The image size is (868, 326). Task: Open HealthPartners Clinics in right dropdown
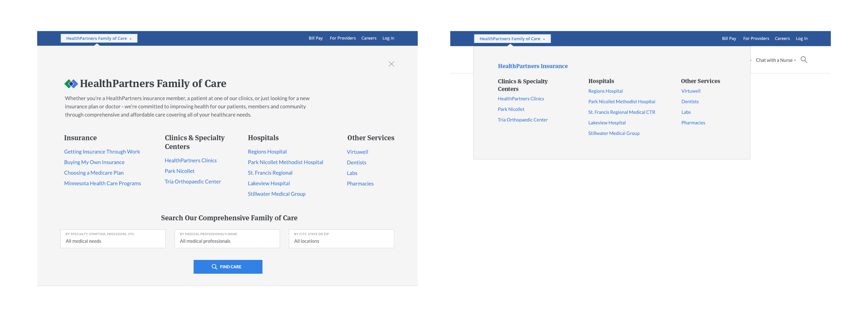pos(521,99)
